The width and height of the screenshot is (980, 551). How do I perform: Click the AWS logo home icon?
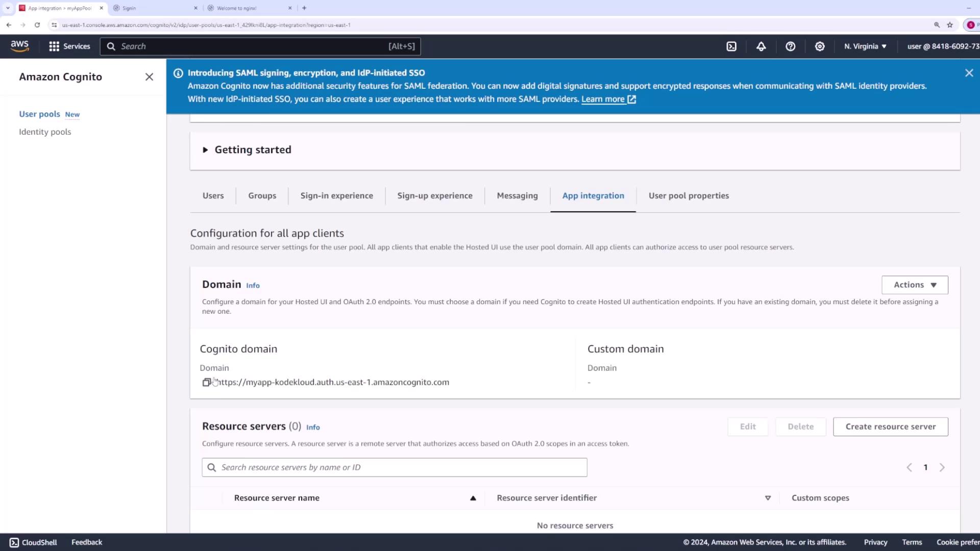[19, 46]
